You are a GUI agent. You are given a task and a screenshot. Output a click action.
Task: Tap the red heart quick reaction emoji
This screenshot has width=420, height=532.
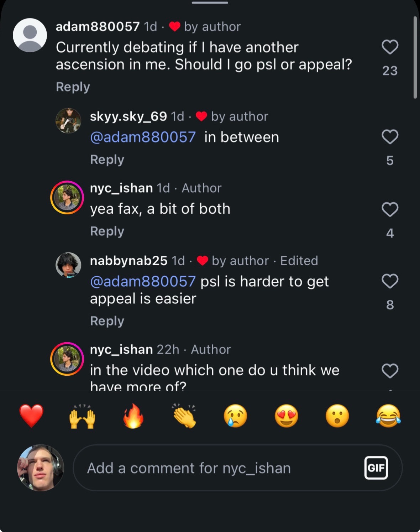31,416
